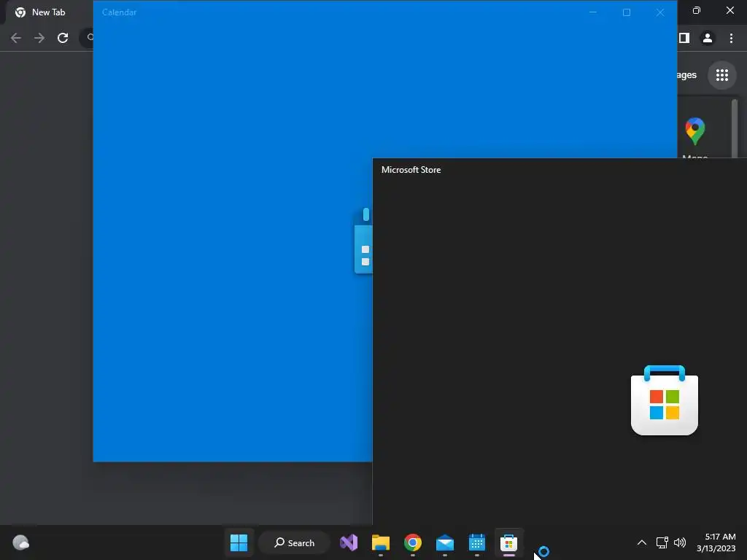Open the Chrome side panel

[x=684, y=38]
